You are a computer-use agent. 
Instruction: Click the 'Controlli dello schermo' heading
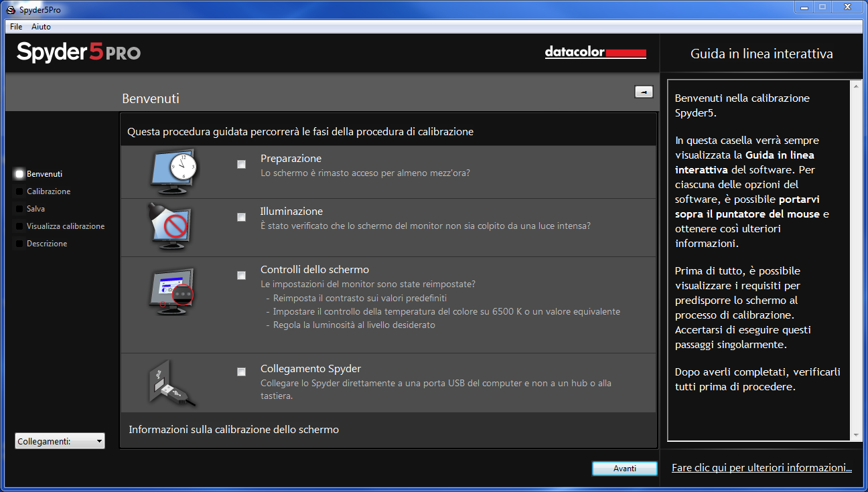(x=315, y=270)
